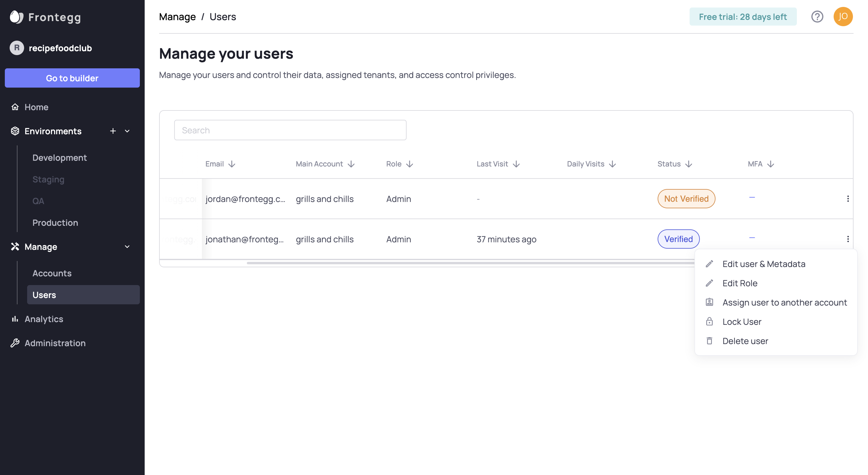The image size is (868, 475).
Task: Choose Assign user to another account
Action: tap(784, 302)
